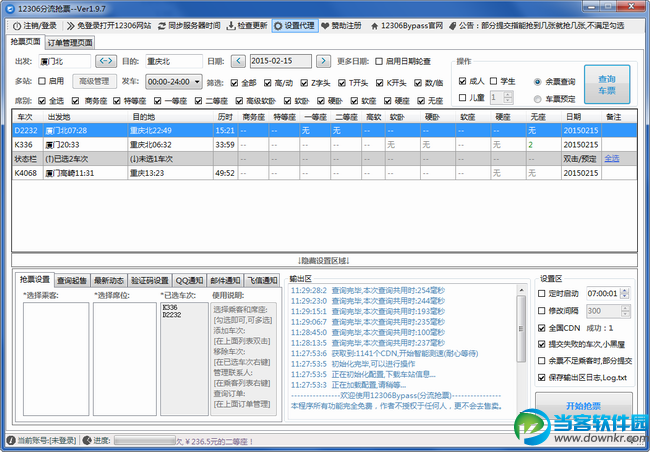Adjust 儿童 count stepper
The width and height of the screenshot is (650, 452).
pyautogui.click(x=508, y=97)
